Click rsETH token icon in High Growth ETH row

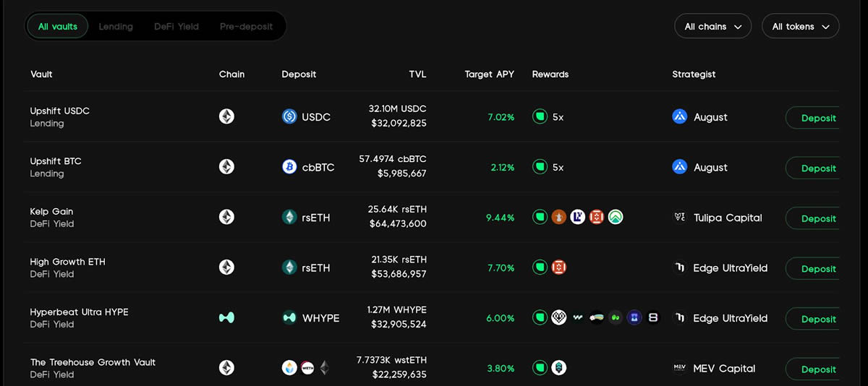[x=289, y=267]
